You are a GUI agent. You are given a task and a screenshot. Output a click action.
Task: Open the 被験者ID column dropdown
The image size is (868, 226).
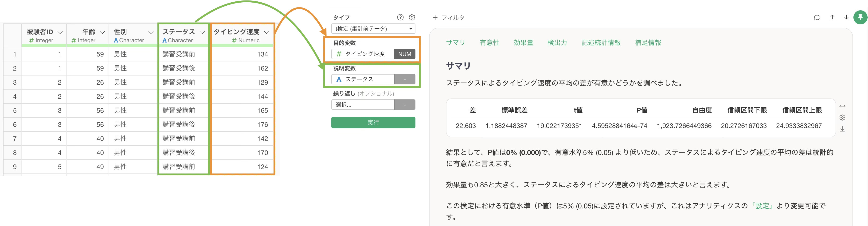click(x=60, y=32)
